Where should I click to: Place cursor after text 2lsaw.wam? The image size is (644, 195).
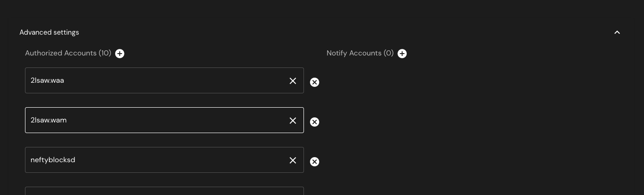(68, 120)
